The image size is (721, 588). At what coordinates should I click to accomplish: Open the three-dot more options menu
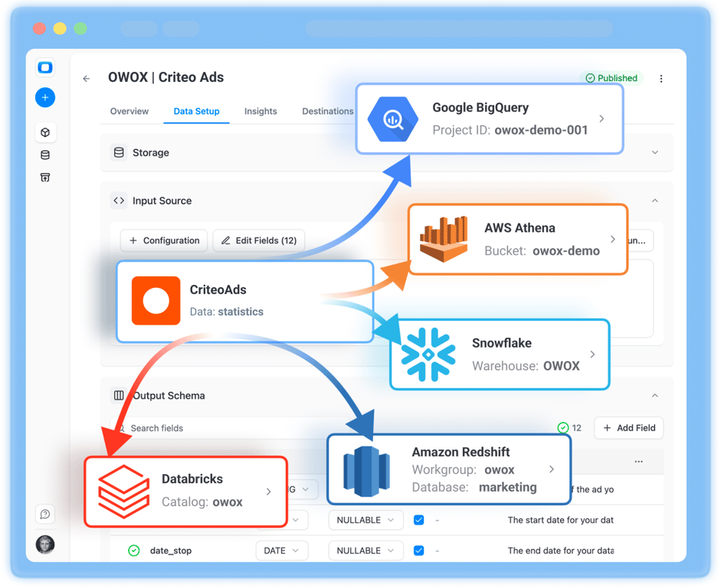pyautogui.click(x=661, y=79)
